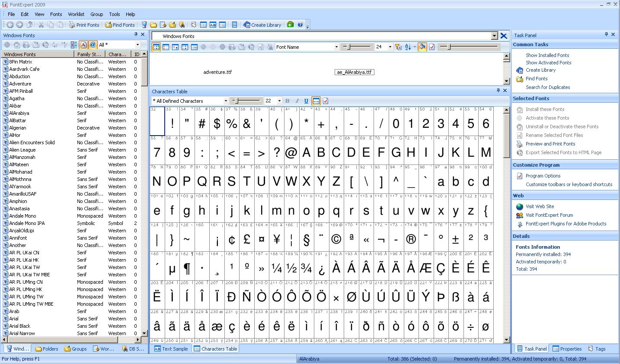Open the Fonts menu

click(x=56, y=14)
